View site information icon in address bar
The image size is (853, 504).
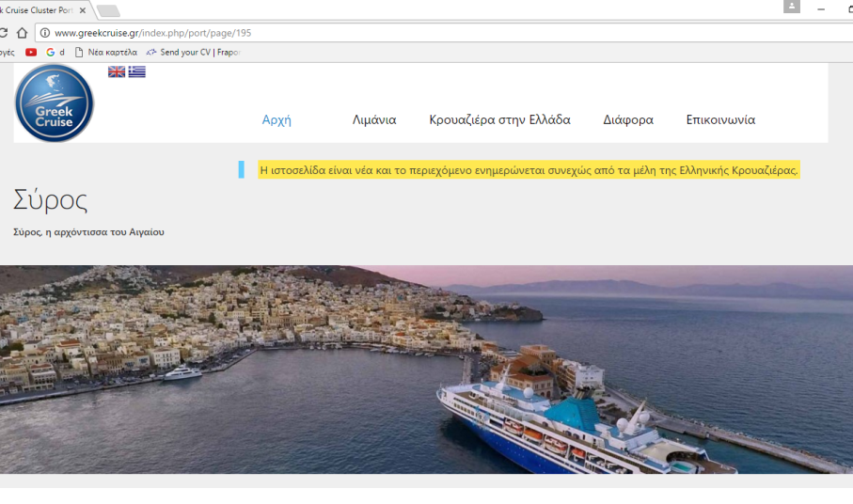(44, 33)
